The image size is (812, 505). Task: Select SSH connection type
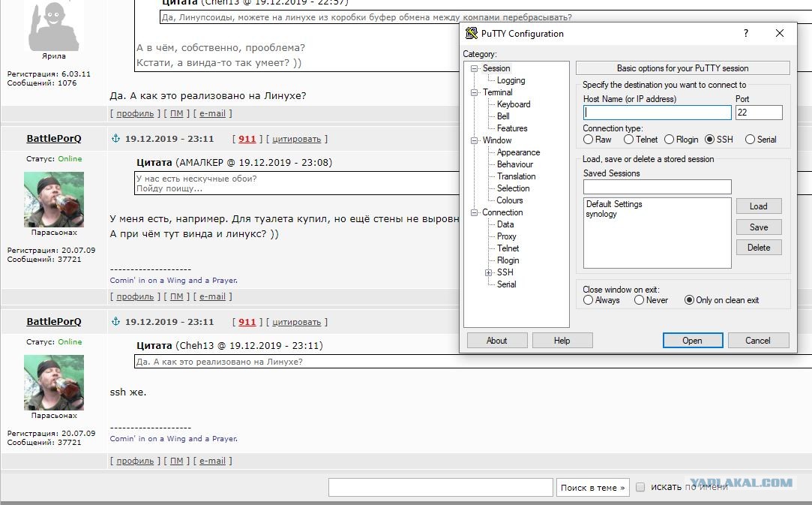pos(710,140)
